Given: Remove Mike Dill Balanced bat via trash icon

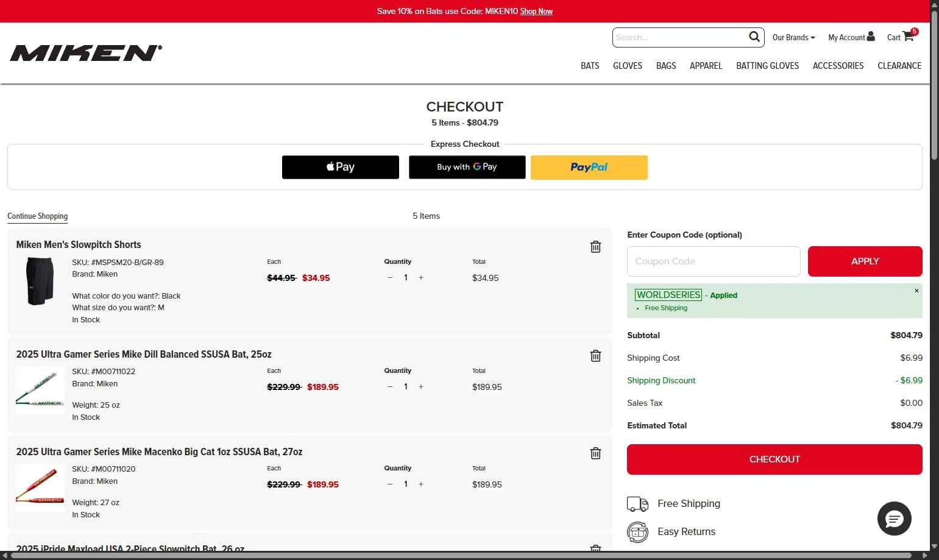Looking at the screenshot, I should pos(595,356).
